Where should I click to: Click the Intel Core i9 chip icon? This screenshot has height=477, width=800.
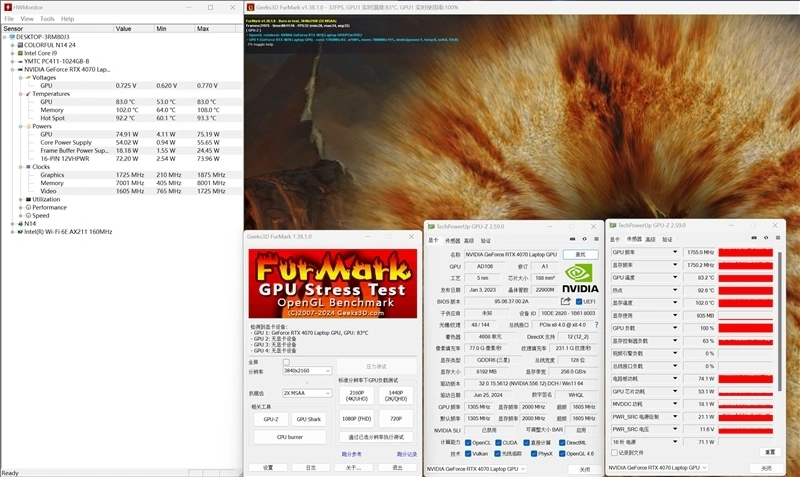pyautogui.click(x=20, y=53)
